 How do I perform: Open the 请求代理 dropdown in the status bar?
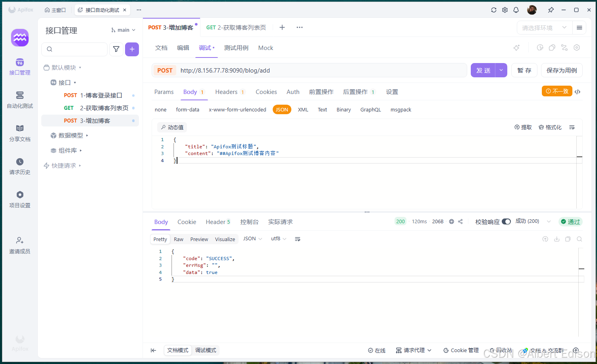tap(414, 350)
